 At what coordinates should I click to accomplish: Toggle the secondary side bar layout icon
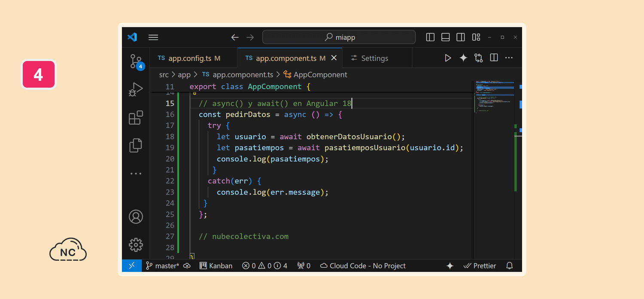tap(461, 37)
